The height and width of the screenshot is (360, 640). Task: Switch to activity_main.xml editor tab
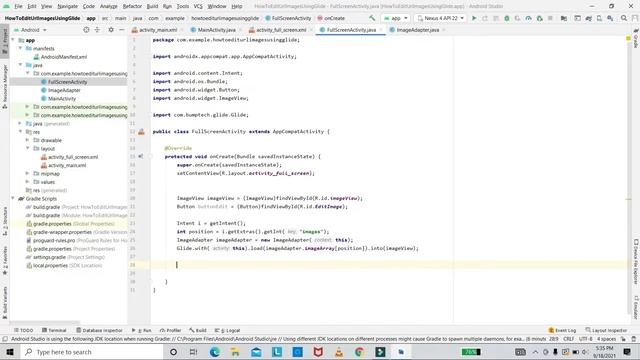point(158,30)
